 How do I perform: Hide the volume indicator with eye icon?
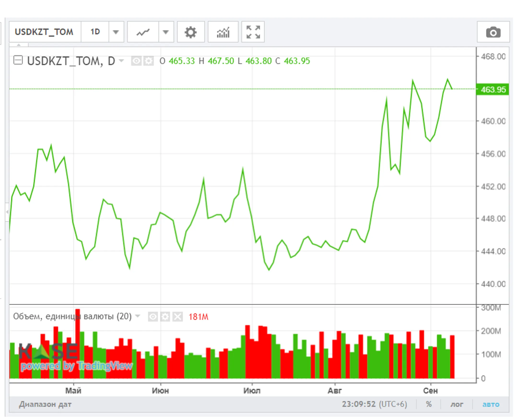pyautogui.click(x=153, y=317)
